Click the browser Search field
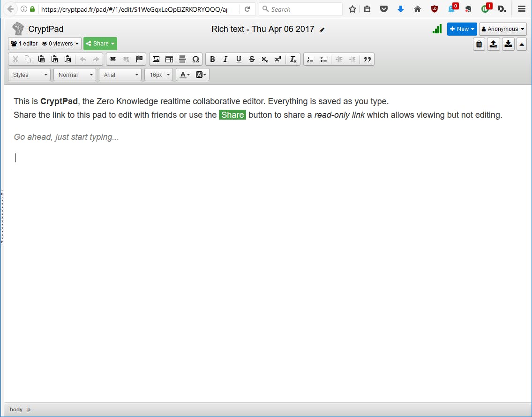 coord(300,9)
